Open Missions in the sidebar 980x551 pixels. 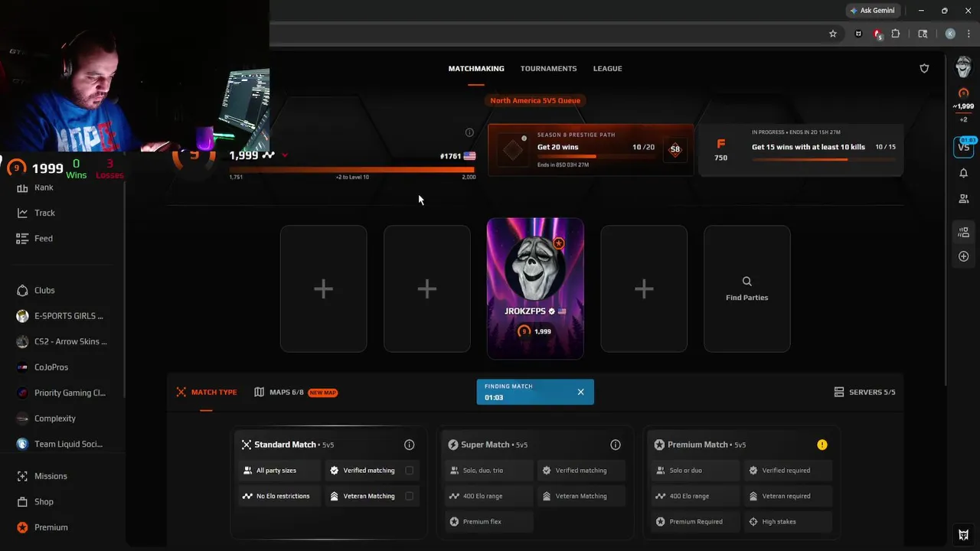tap(41, 476)
